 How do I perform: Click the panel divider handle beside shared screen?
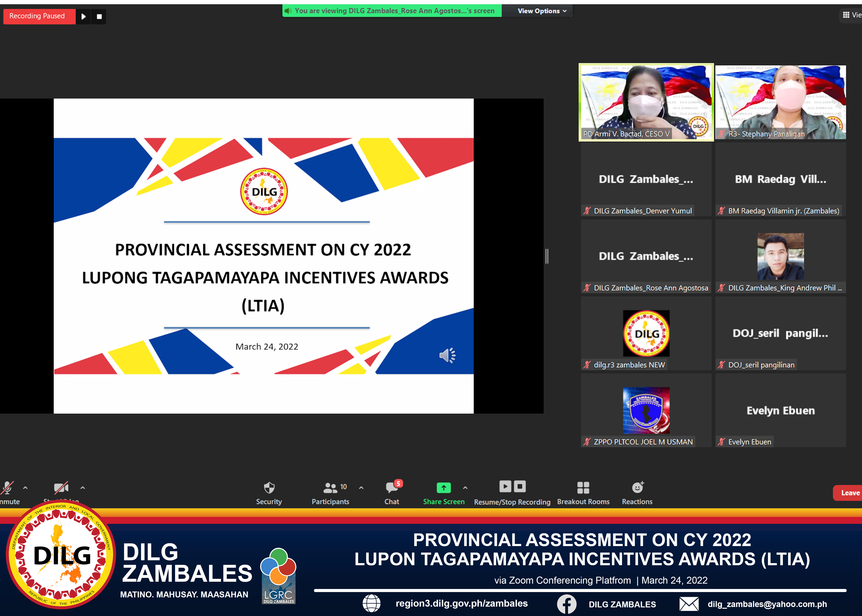pos(547,256)
